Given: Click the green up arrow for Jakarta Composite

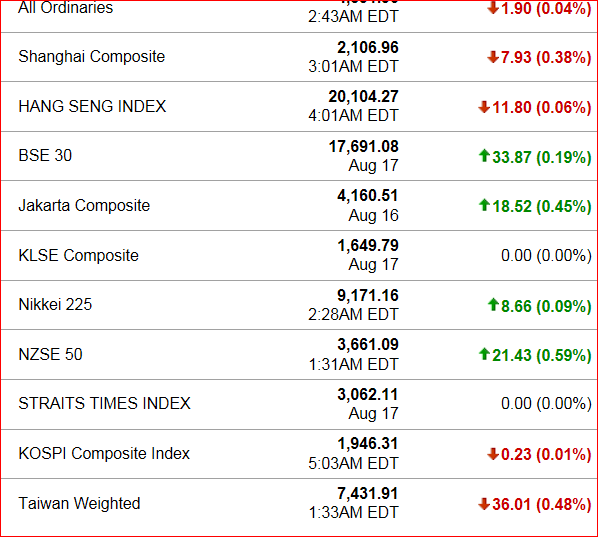Looking at the screenshot, I should [x=484, y=205].
